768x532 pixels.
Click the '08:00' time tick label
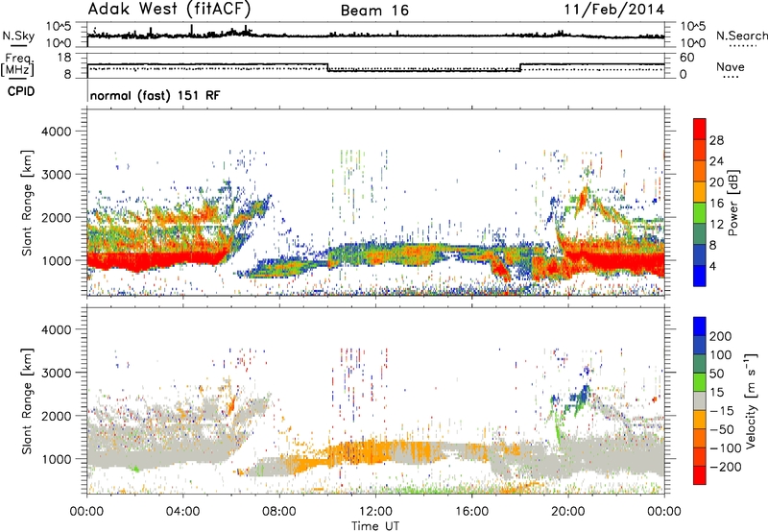(279, 512)
